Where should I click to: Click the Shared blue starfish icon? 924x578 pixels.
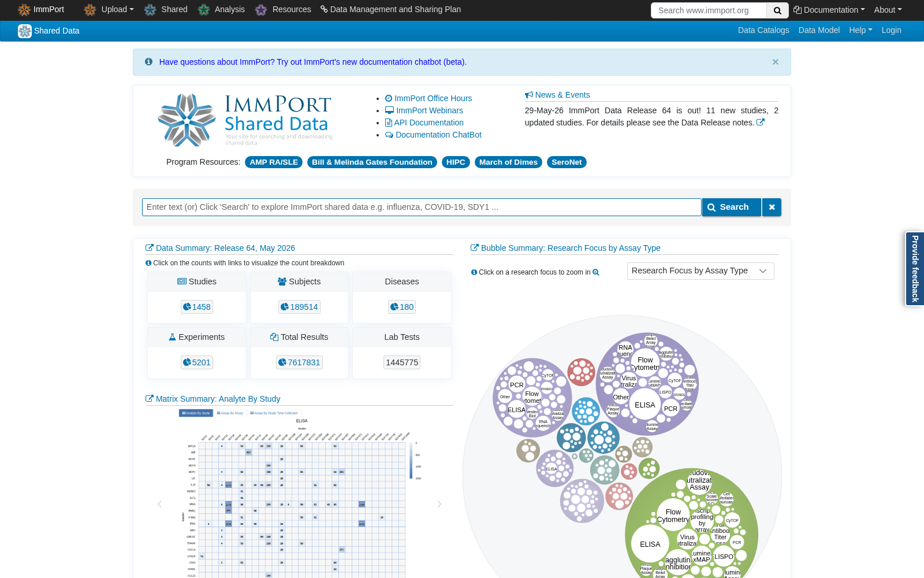(x=150, y=10)
